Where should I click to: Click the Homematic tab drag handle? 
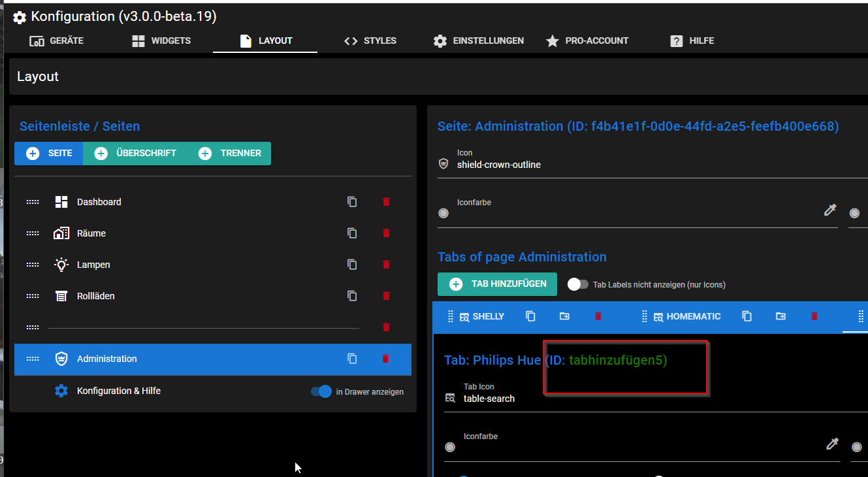[645, 316]
